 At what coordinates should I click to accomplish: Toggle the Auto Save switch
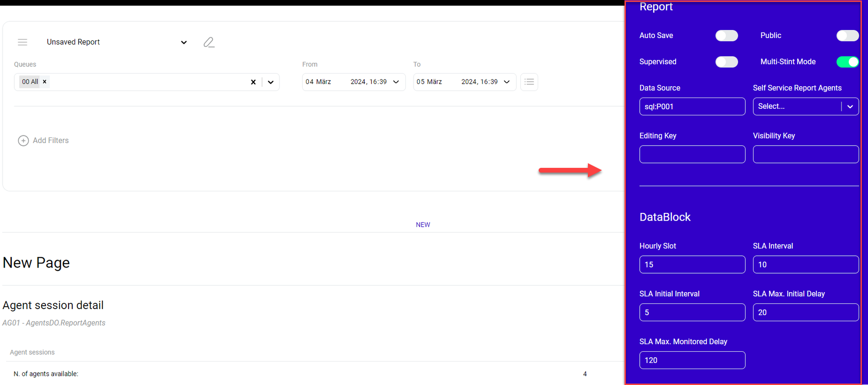tap(727, 36)
